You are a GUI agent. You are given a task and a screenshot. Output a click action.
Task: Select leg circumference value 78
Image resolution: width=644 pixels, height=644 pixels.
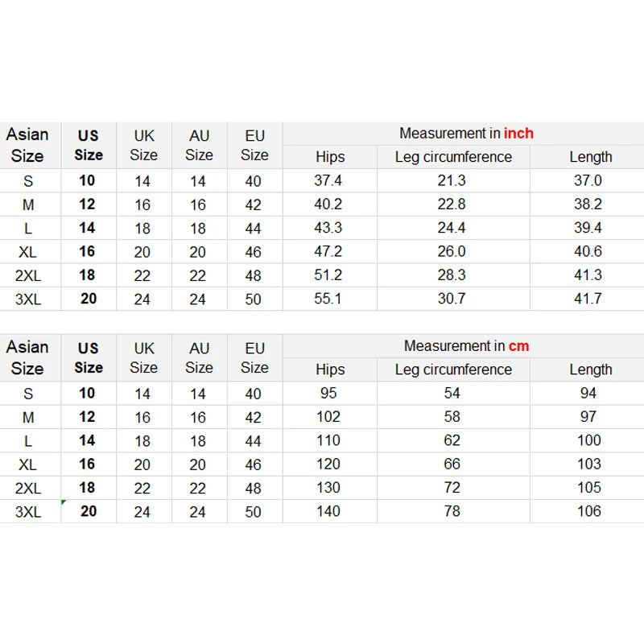pyautogui.click(x=452, y=511)
